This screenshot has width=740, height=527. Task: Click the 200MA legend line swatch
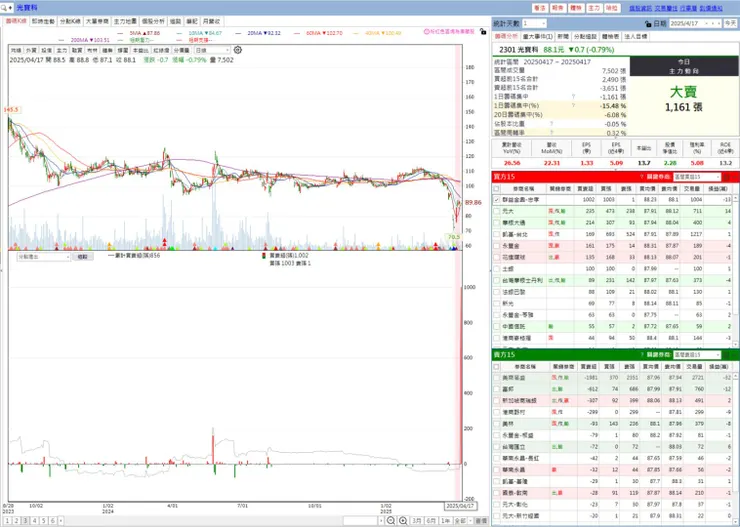pos(61,40)
